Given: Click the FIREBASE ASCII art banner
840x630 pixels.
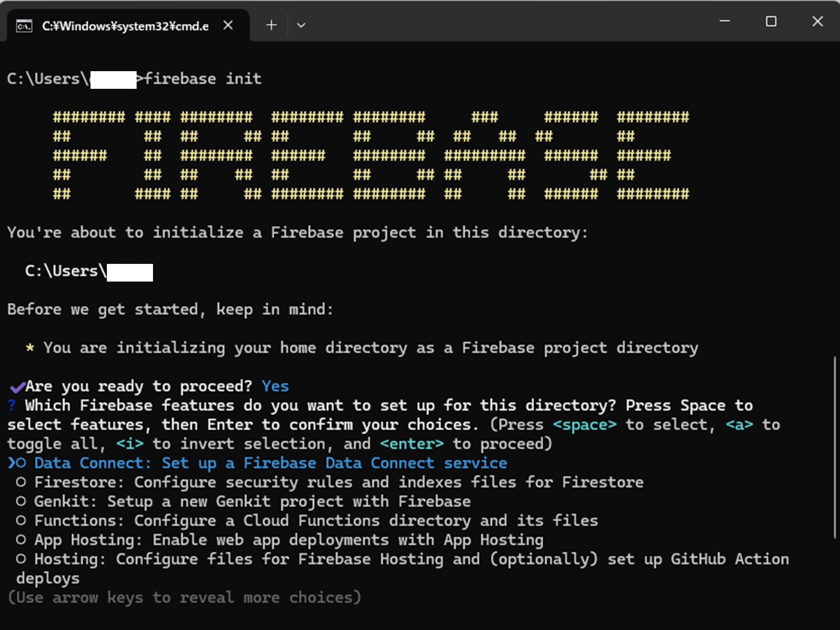Looking at the screenshot, I should [371, 156].
